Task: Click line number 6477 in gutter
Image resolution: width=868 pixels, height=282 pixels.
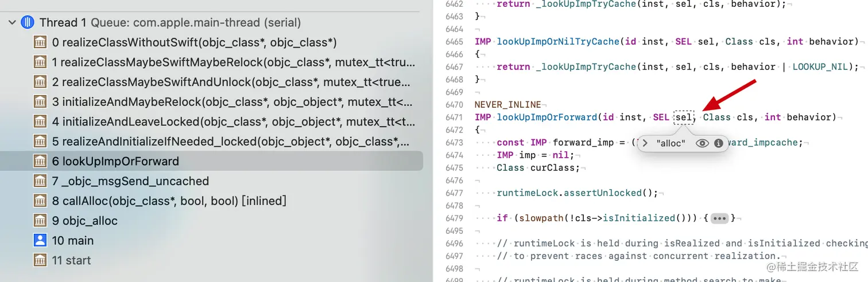Action: click(x=454, y=193)
